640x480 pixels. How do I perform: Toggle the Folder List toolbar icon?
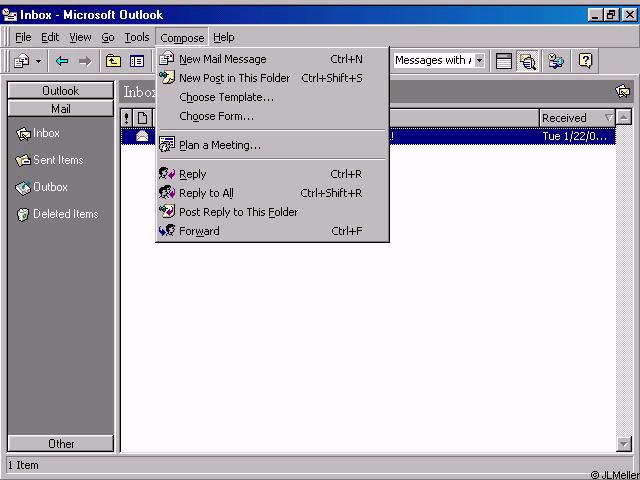tap(137, 61)
